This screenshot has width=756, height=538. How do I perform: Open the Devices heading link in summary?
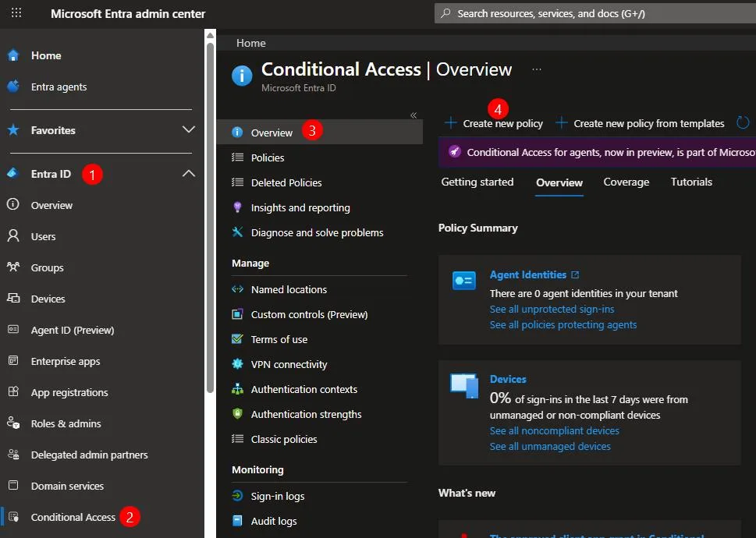coord(508,379)
